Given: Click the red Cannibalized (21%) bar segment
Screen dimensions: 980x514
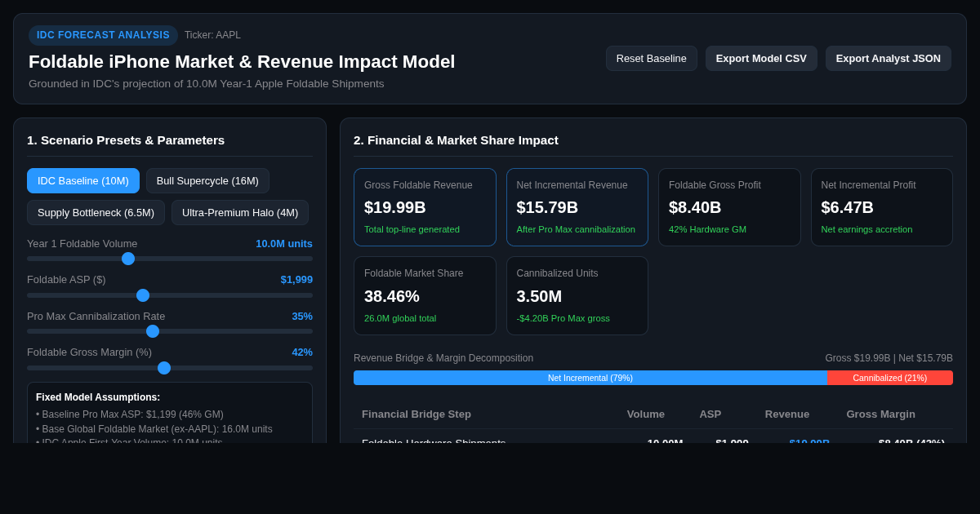Looking at the screenshot, I should pyautogui.click(x=890, y=378).
